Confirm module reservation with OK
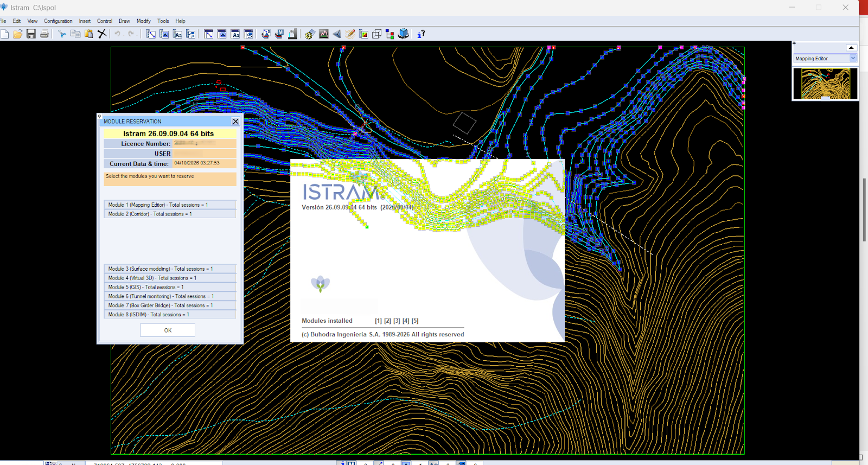Screen dimensions: 868x465 point(168,330)
